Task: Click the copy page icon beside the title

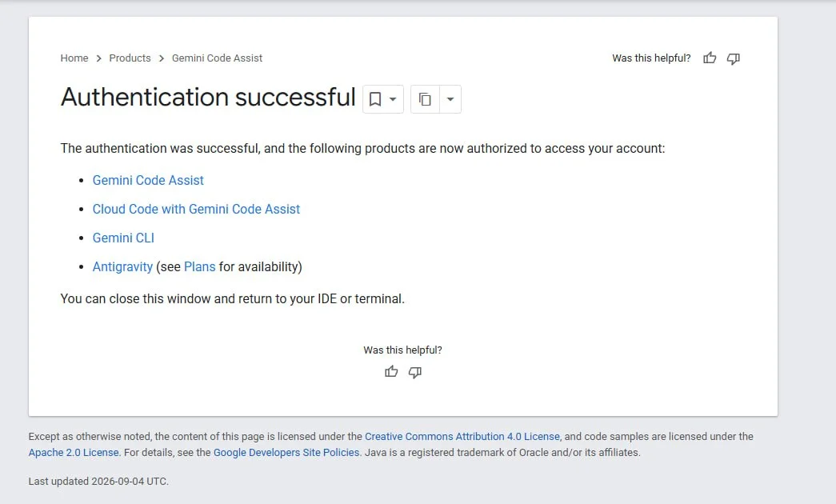Action: pyautogui.click(x=425, y=99)
